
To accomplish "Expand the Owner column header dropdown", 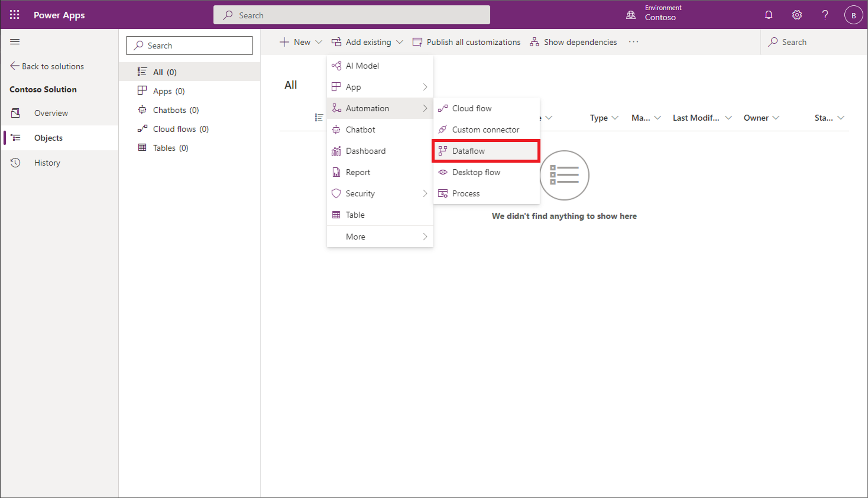I will click(x=761, y=118).
